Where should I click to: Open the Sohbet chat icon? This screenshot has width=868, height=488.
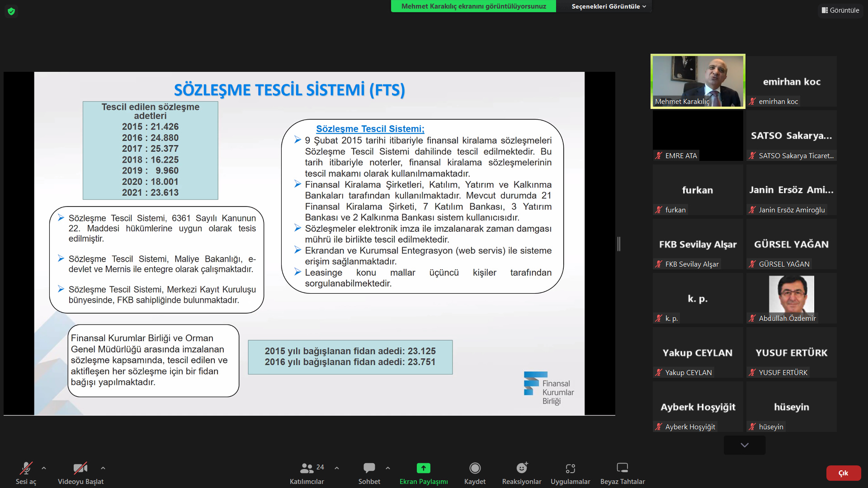click(x=369, y=469)
